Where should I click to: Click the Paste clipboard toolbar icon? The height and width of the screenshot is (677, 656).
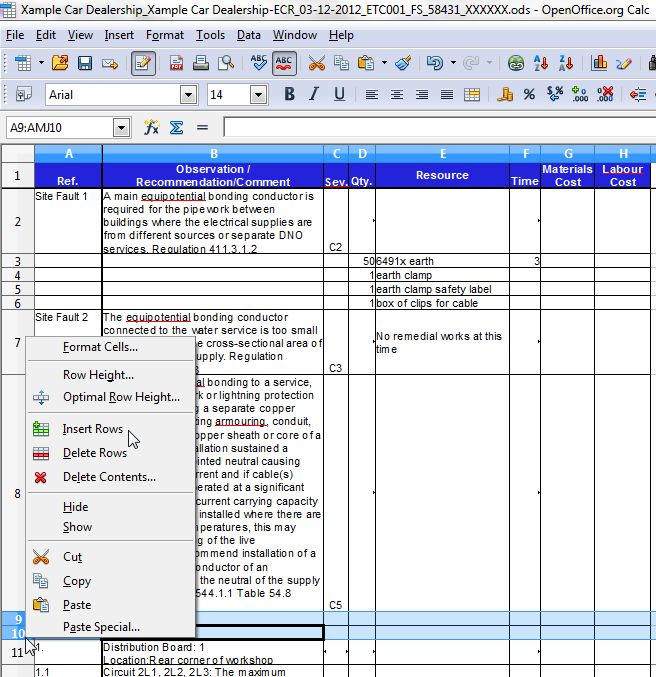pyautogui.click(x=366, y=63)
